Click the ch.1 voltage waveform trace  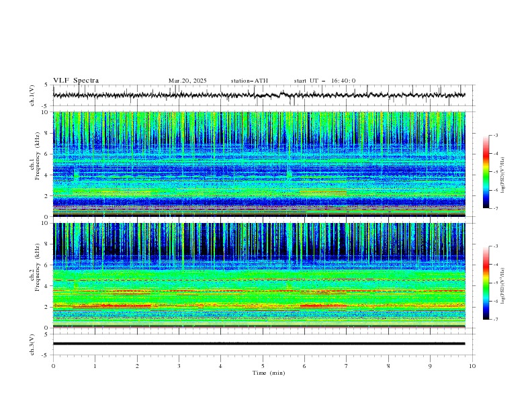[x=259, y=95]
